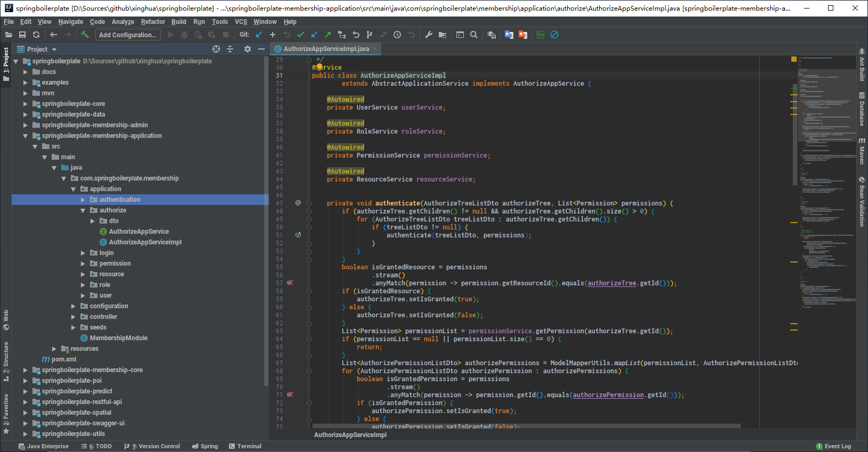Toggle the Ant Build tool window
Image resolution: width=868 pixels, height=452 pixels.
click(862, 64)
